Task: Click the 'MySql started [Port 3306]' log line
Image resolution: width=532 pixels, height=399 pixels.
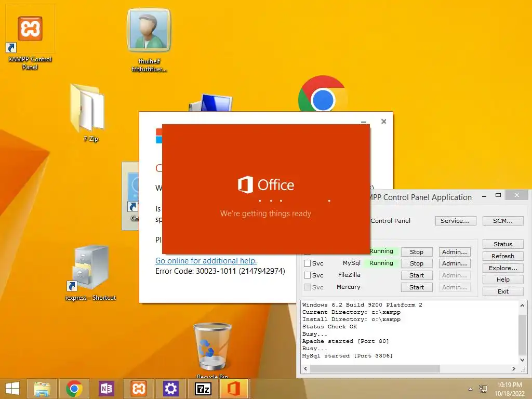Action: pyautogui.click(x=347, y=356)
